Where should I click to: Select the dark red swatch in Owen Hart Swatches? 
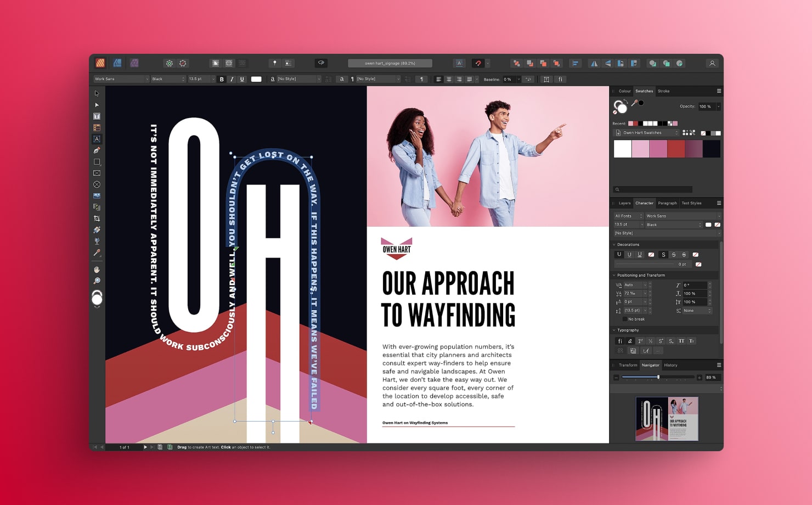point(675,149)
